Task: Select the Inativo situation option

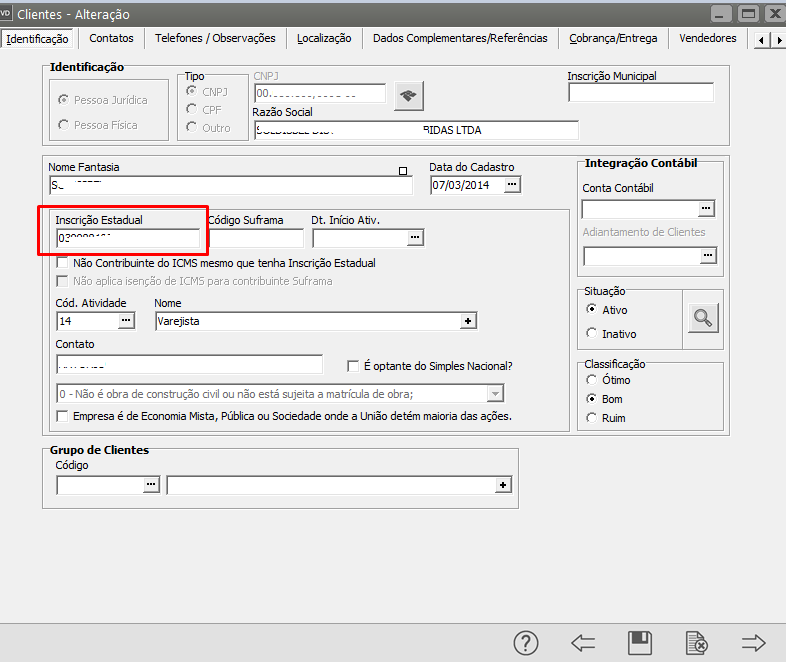Action: tap(592, 333)
